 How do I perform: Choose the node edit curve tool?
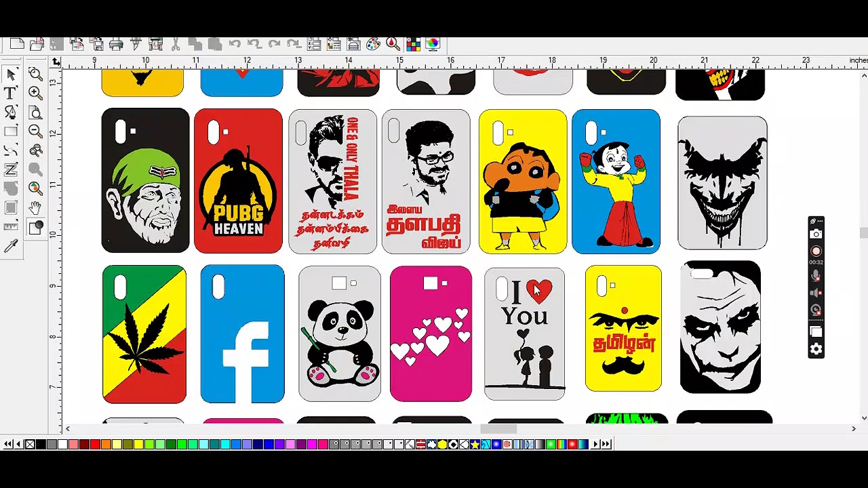[x=11, y=149]
